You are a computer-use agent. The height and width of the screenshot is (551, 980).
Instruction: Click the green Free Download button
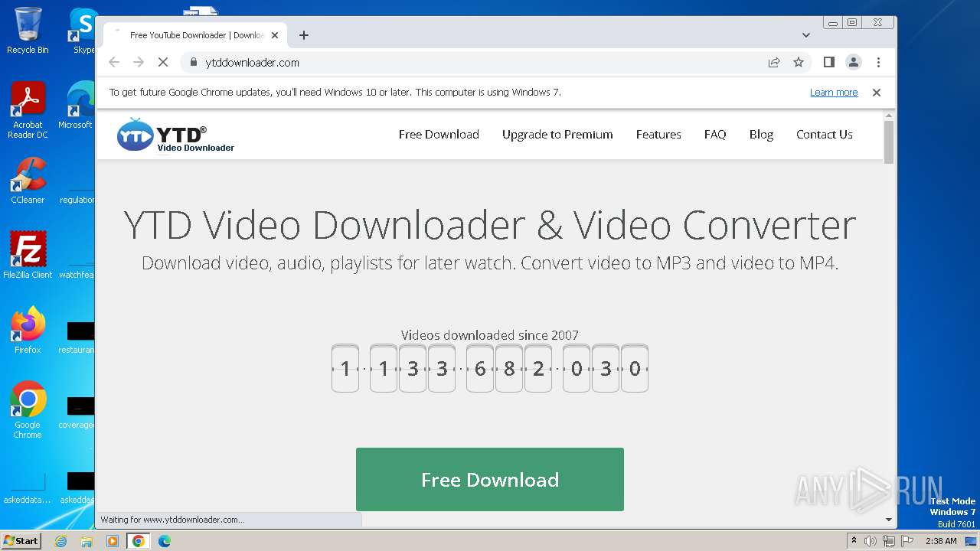(490, 479)
